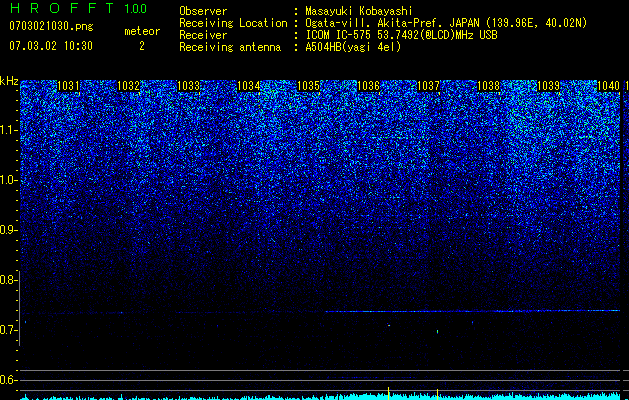
Task: Click the HROFFT title text
Action: [63, 8]
